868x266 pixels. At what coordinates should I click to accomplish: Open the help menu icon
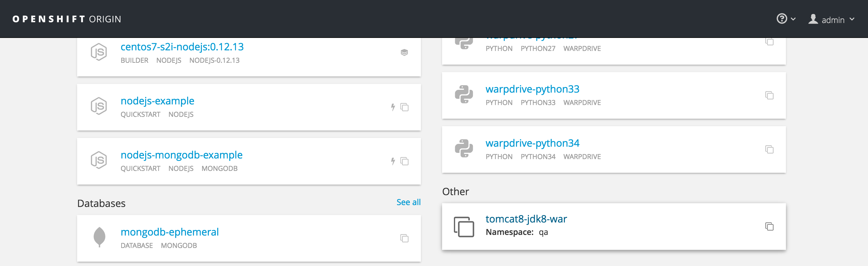(782, 19)
